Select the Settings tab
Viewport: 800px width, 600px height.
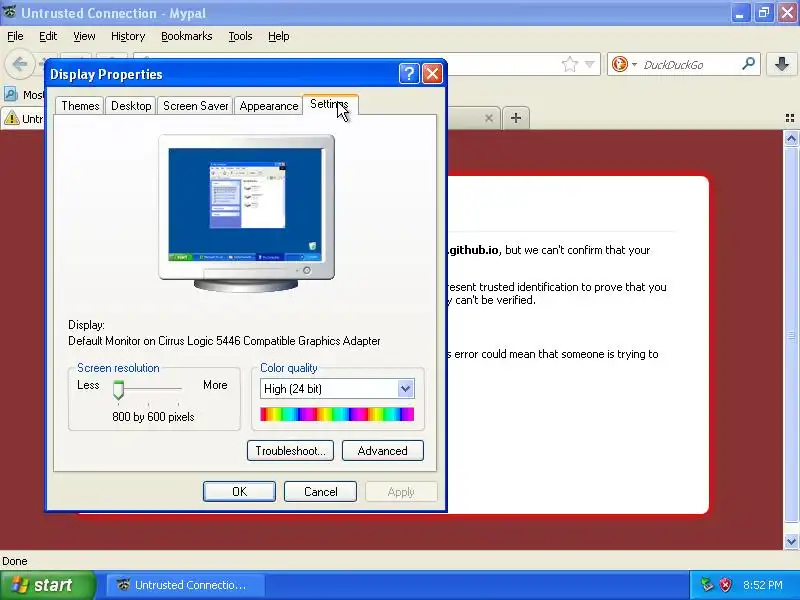(330, 104)
